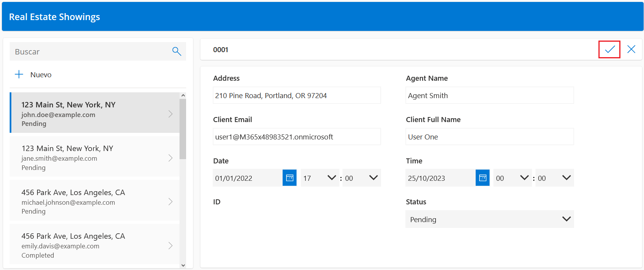Open john.doe@example.com record chevron
The height and width of the screenshot is (270, 644).
(x=170, y=114)
